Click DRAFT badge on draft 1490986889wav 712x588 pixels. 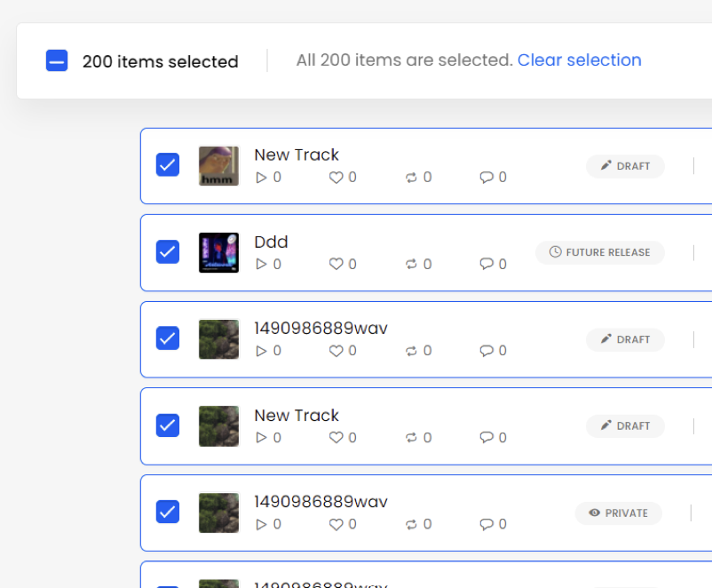click(x=625, y=339)
